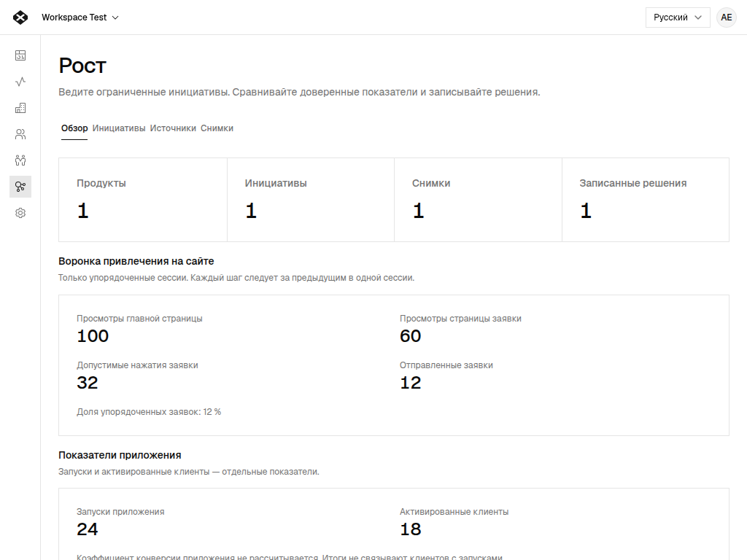Switch to the Инициативы tab

(119, 128)
